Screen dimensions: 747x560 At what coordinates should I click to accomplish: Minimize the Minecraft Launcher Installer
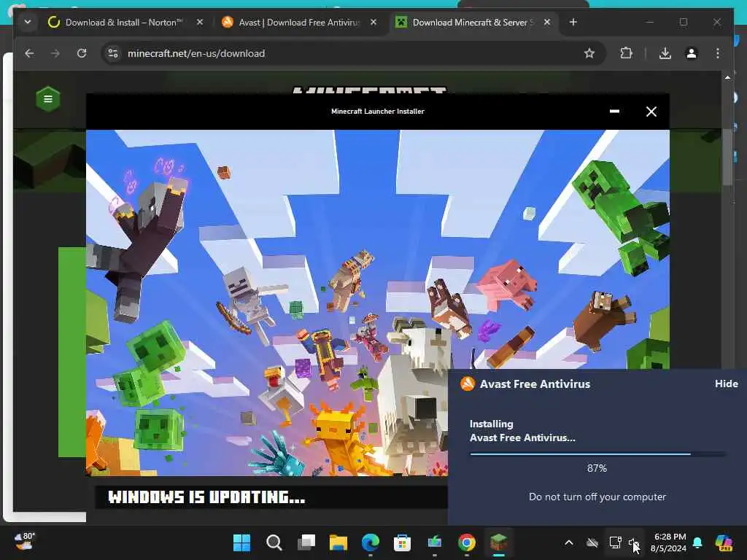tap(614, 112)
